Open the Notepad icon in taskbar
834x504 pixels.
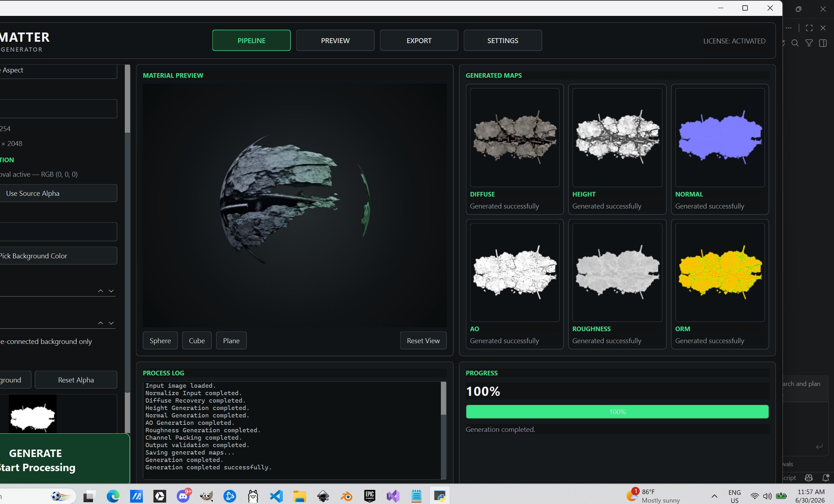(x=416, y=496)
